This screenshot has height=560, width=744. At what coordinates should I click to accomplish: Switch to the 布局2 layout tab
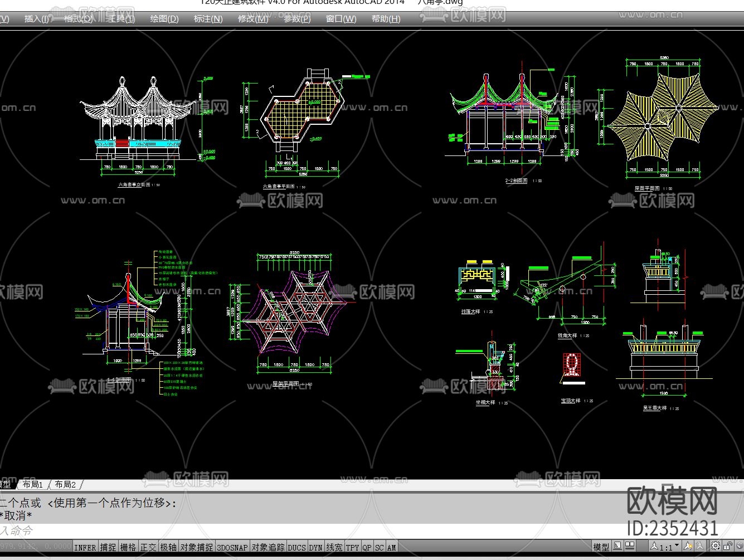pos(65,485)
